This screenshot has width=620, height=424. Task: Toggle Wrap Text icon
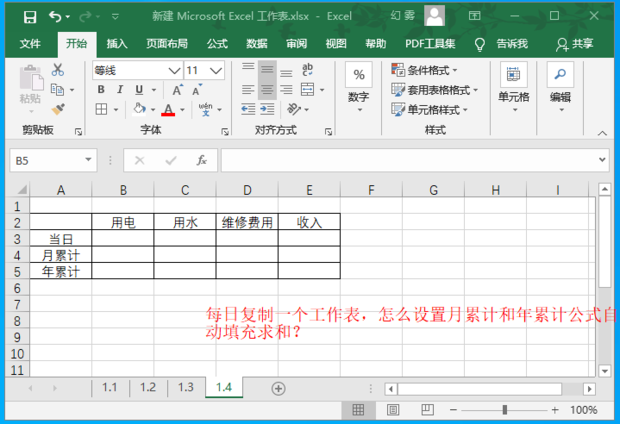(307, 70)
